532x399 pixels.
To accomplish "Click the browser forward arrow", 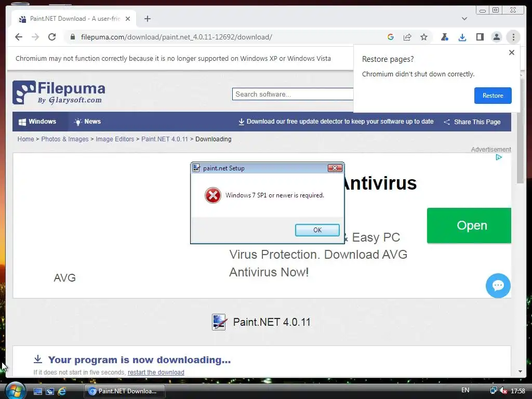I will pyautogui.click(x=35, y=37).
